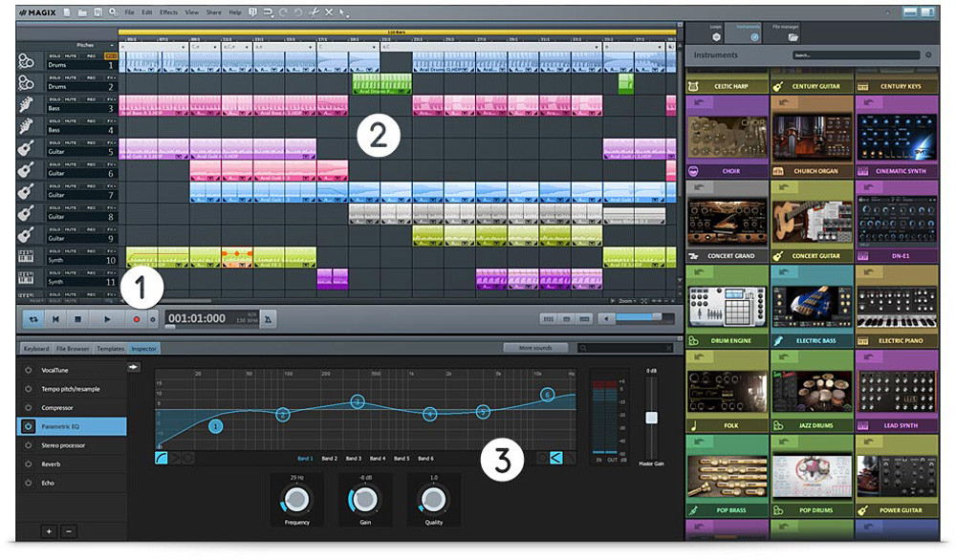Select the low-cut filter shape icon
Image resolution: width=956 pixels, height=560 pixels.
[162, 458]
